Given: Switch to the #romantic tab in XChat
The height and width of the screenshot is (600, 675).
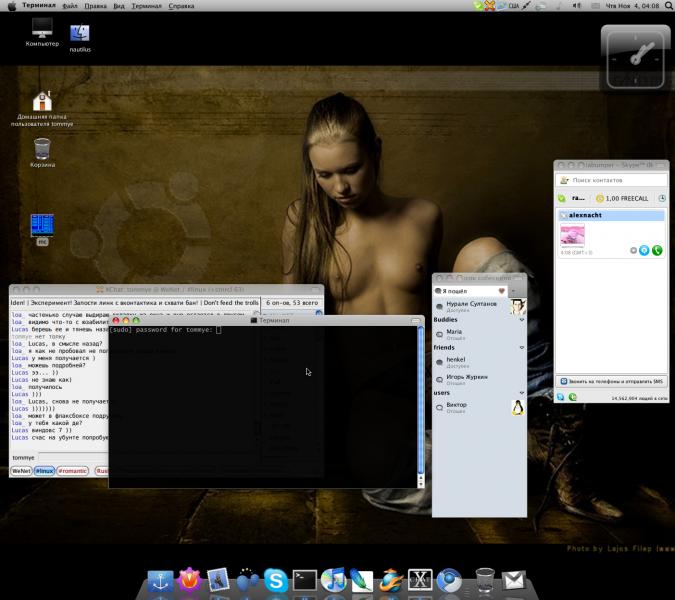Looking at the screenshot, I should (72, 471).
